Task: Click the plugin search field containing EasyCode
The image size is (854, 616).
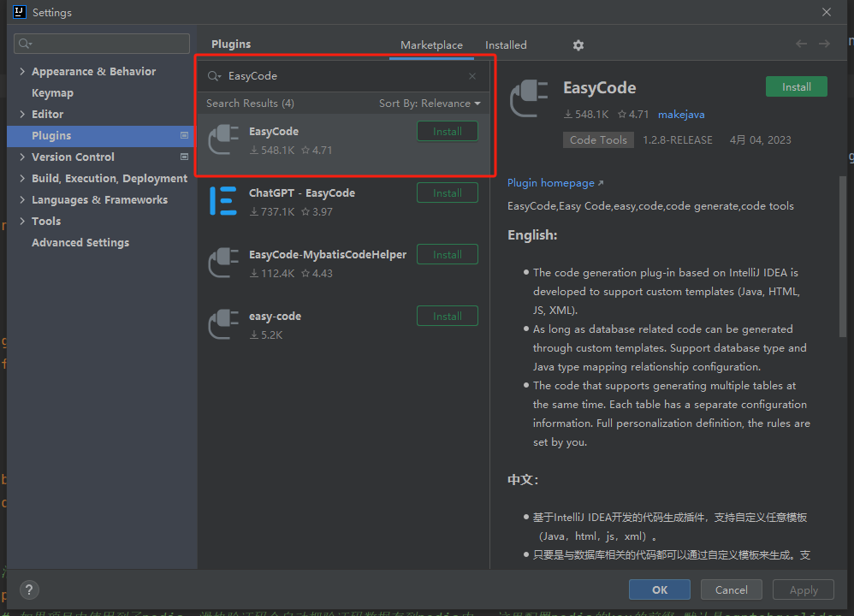Action: coord(343,76)
